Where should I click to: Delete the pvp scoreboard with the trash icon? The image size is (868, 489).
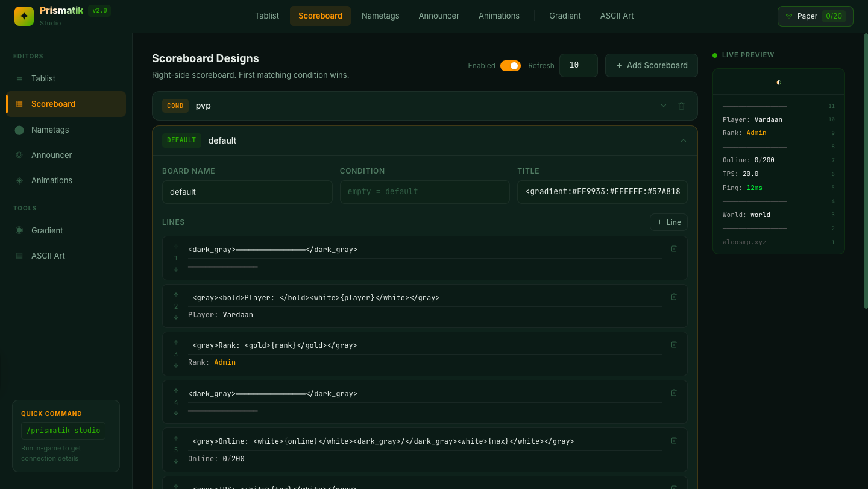(682, 106)
